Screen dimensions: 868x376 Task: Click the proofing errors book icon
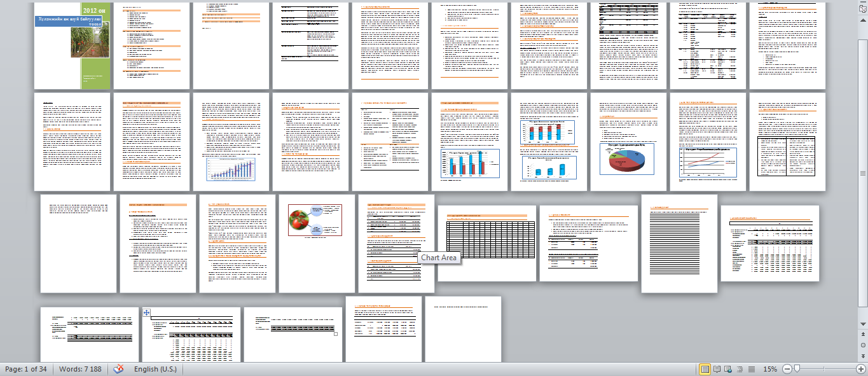tap(119, 369)
